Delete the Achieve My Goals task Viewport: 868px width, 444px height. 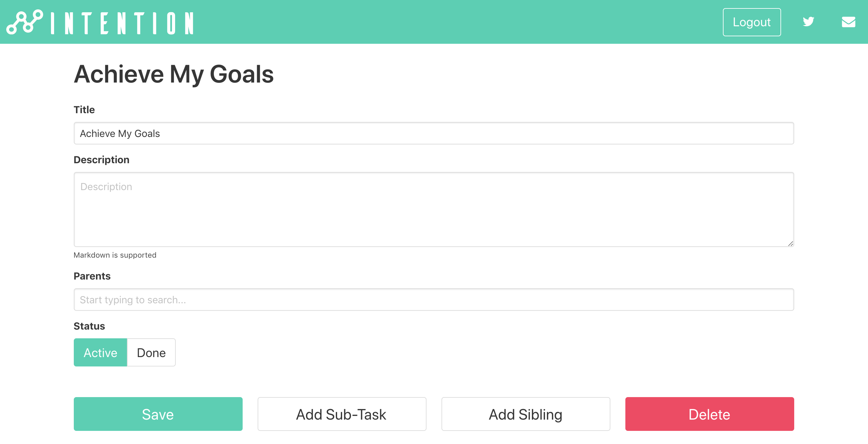709,414
